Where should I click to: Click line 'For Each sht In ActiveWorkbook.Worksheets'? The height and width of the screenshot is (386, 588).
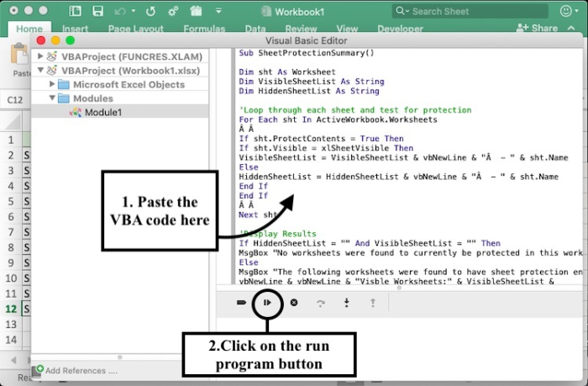click(338, 119)
